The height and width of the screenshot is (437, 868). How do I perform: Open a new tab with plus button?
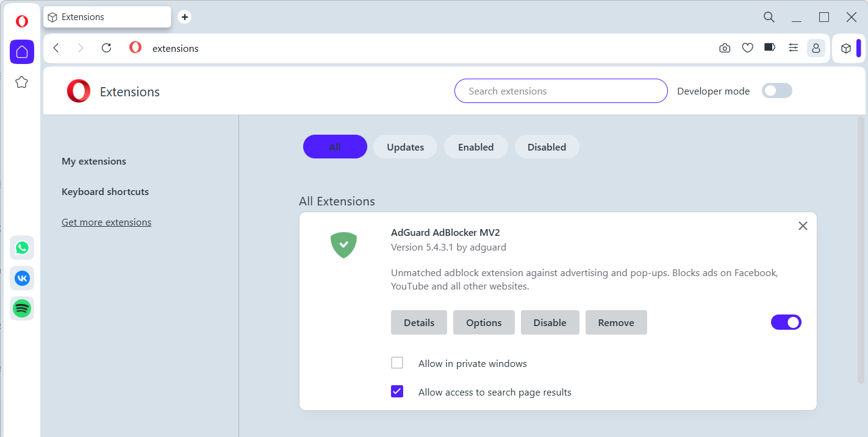click(185, 17)
